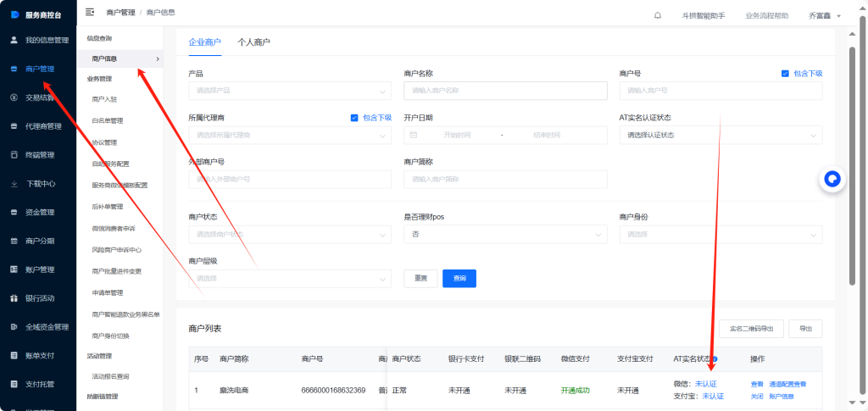Click the 外部商户号 input field
This screenshot has width=868, height=411.
pos(290,179)
